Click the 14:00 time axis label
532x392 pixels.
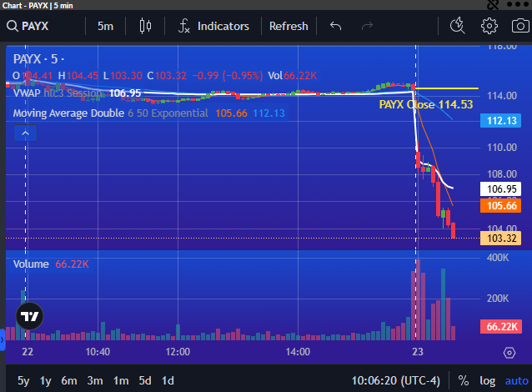click(298, 352)
